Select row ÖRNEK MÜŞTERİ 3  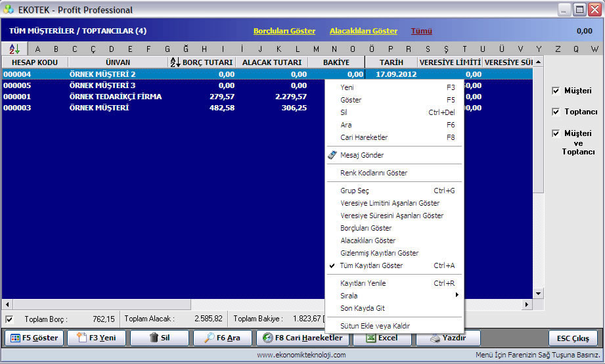click(x=164, y=85)
